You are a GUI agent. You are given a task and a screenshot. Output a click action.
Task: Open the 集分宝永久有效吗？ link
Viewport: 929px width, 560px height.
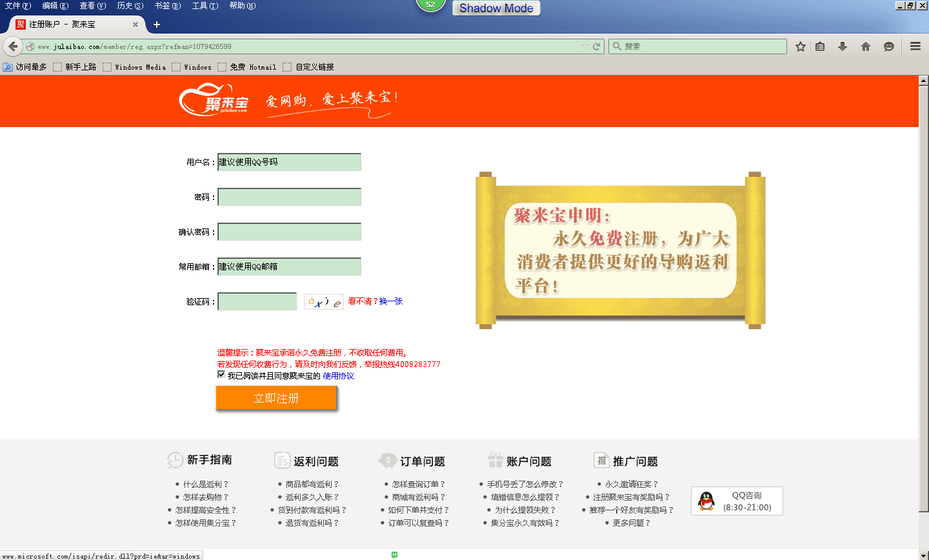pos(525,523)
